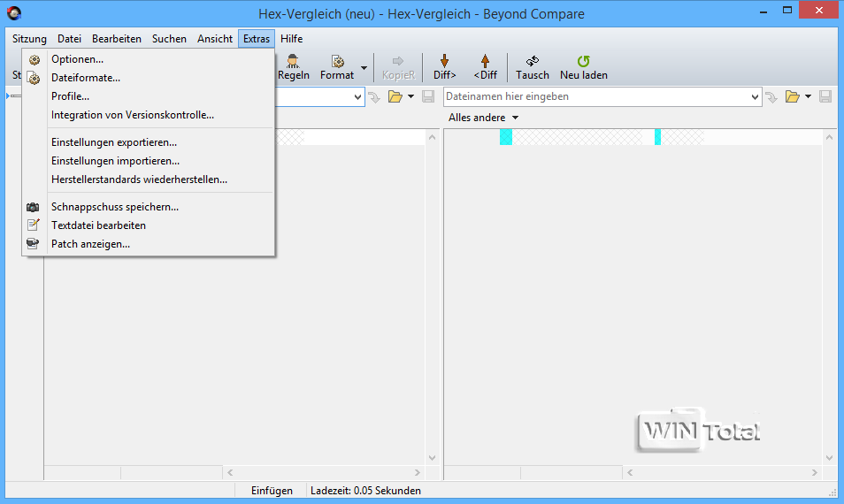The width and height of the screenshot is (844, 504).
Task: Open Optionen from Extras menu
Action: (148, 59)
